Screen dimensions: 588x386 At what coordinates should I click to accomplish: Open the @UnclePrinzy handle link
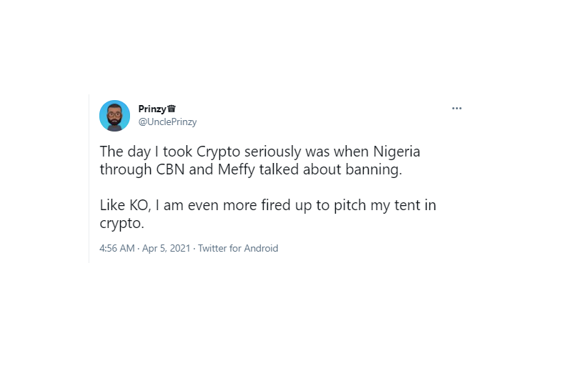tap(167, 122)
